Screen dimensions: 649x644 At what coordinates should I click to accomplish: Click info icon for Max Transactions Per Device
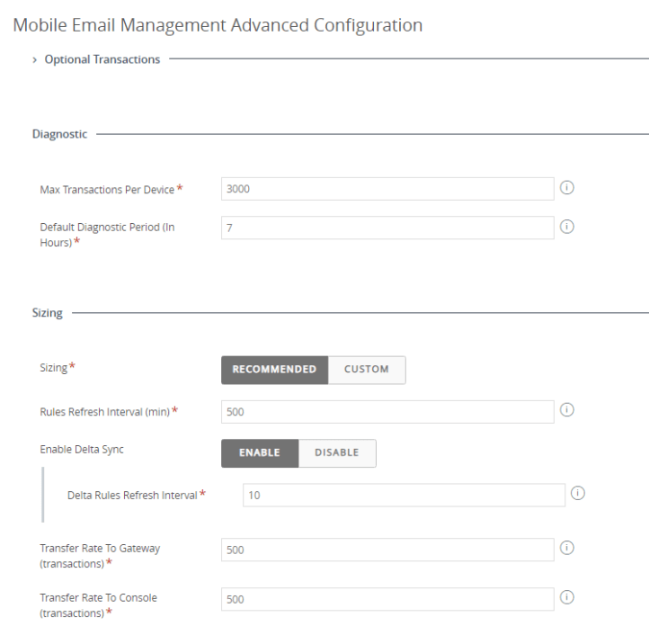pos(567,188)
